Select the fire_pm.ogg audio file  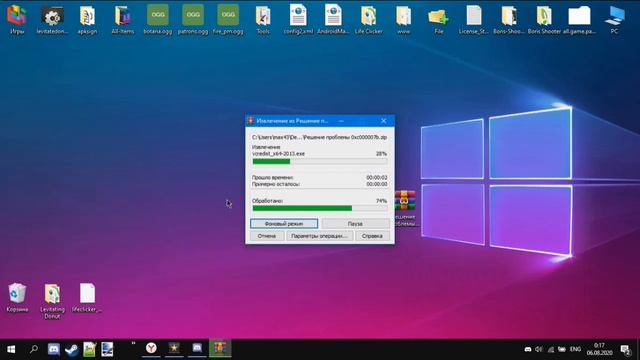pos(228,19)
